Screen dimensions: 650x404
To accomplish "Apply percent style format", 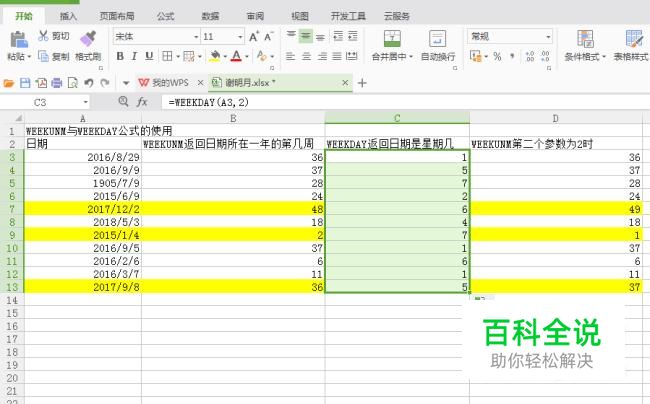I will pyautogui.click(x=497, y=56).
